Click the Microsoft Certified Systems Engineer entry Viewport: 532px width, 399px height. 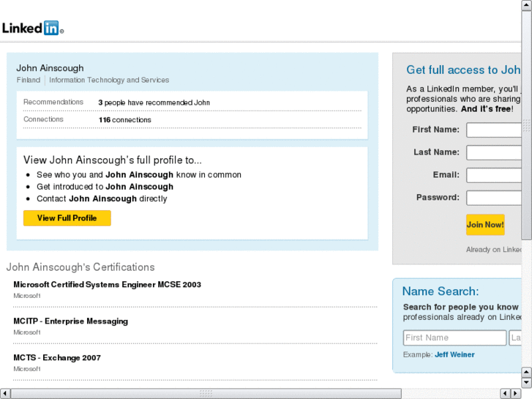pyautogui.click(x=107, y=285)
